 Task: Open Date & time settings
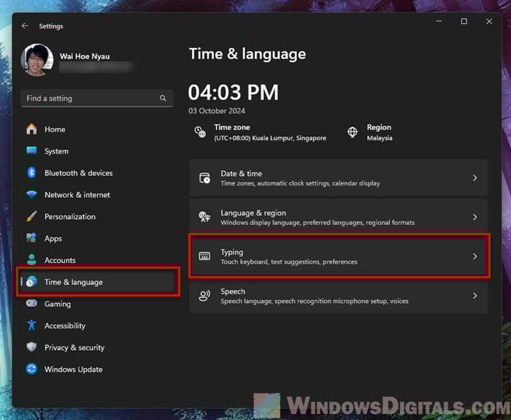[x=338, y=177]
